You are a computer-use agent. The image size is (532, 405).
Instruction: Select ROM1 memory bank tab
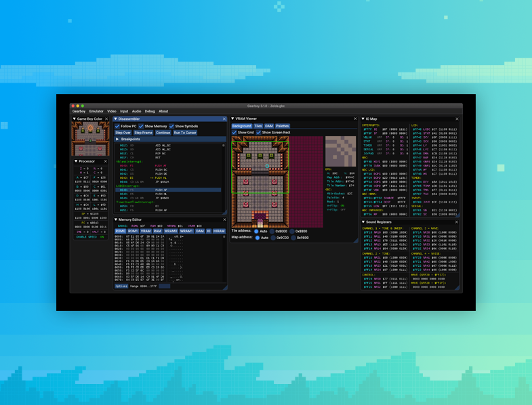133,232
